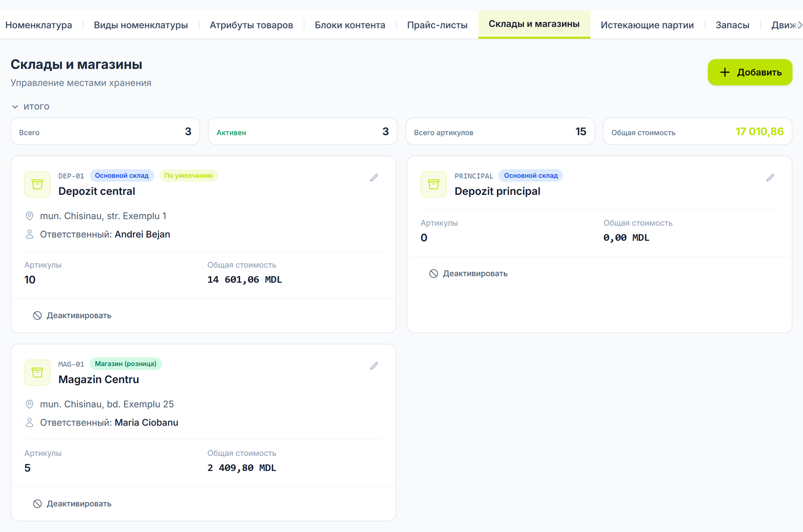Viewport: 803px width, 532px height.
Task: Go to the Истекающие партии tab
Action: [647, 25]
